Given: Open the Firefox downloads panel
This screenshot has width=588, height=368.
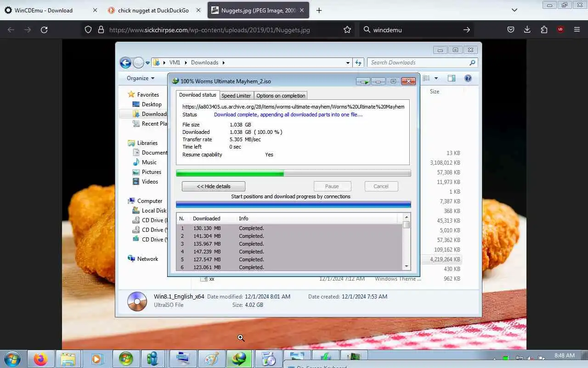Looking at the screenshot, I should click(527, 30).
